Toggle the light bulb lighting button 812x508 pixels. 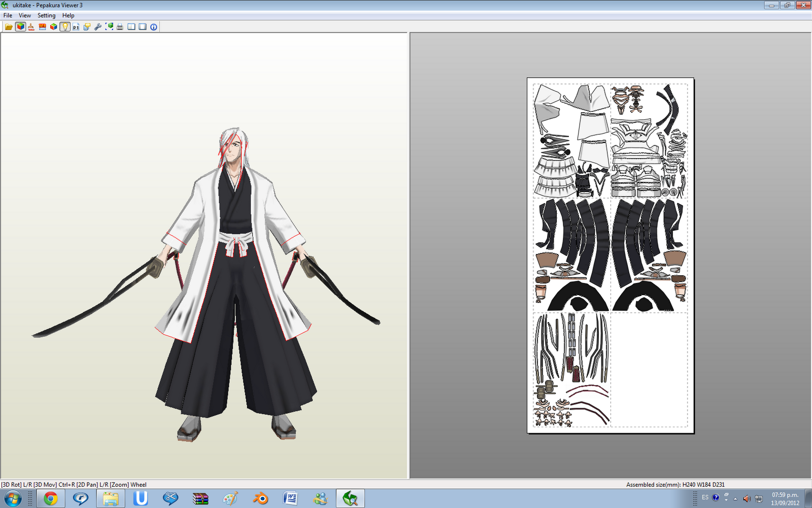(65, 27)
